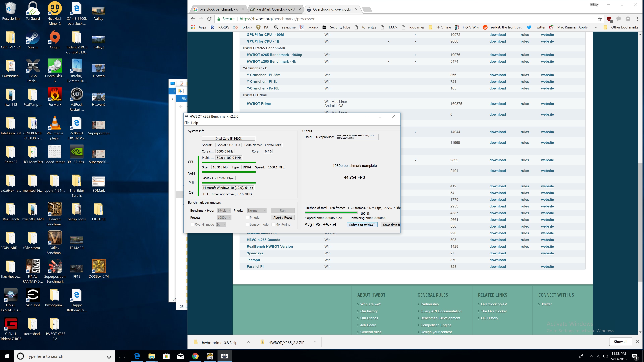This screenshot has width=644, height=362.
Task: Switch to Overclocking hwbot tab
Action: pos(332,9)
